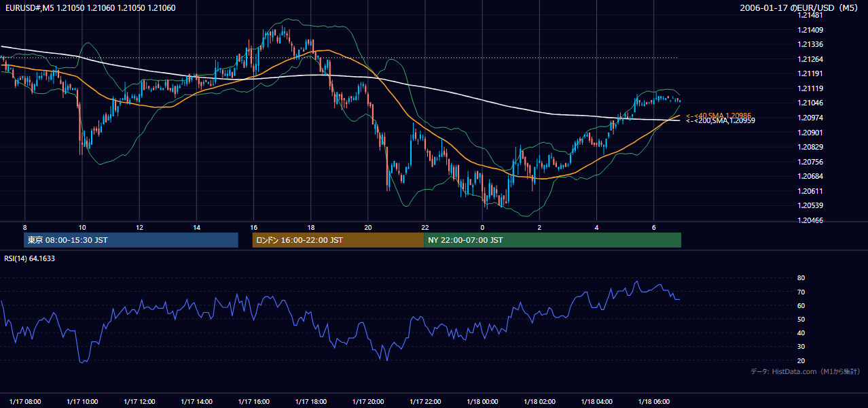
Task: Click hour marker 22 under price chart
Action: click(425, 227)
